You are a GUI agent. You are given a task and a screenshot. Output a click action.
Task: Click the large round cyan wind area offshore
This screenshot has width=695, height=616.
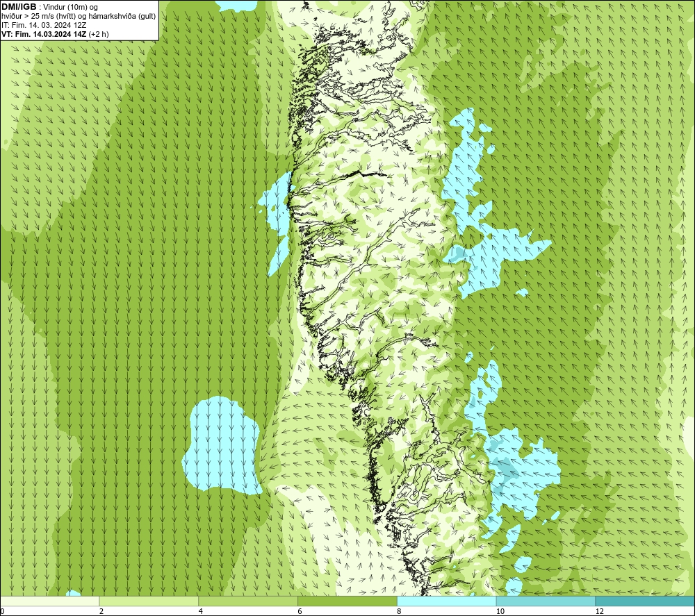pyautogui.click(x=221, y=445)
